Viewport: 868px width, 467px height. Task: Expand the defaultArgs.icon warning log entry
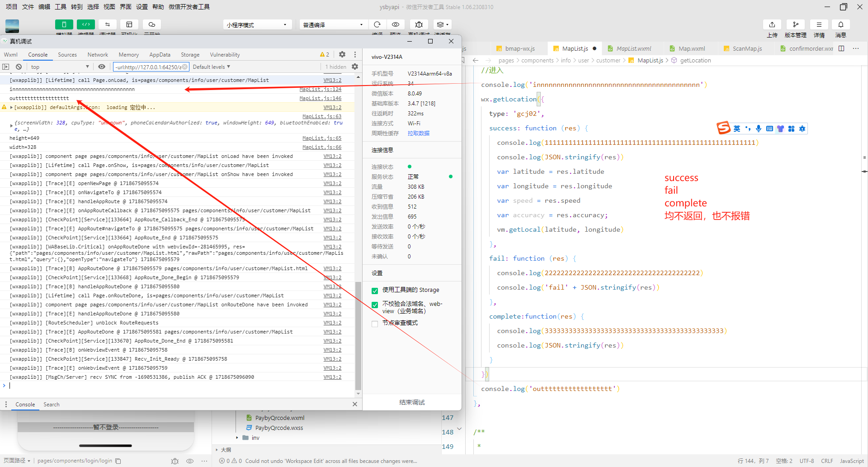click(11, 107)
